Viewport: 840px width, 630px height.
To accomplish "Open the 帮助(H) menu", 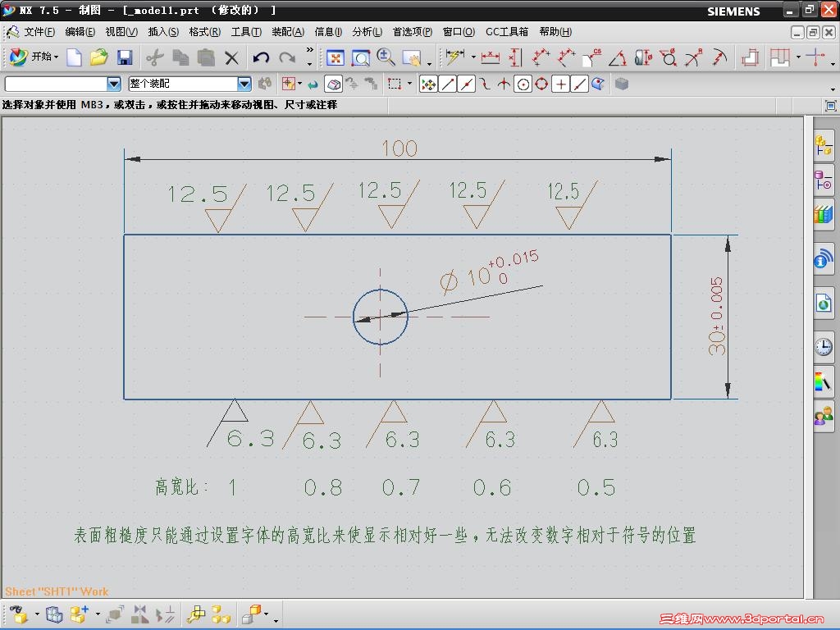I will (x=555, y=32).
